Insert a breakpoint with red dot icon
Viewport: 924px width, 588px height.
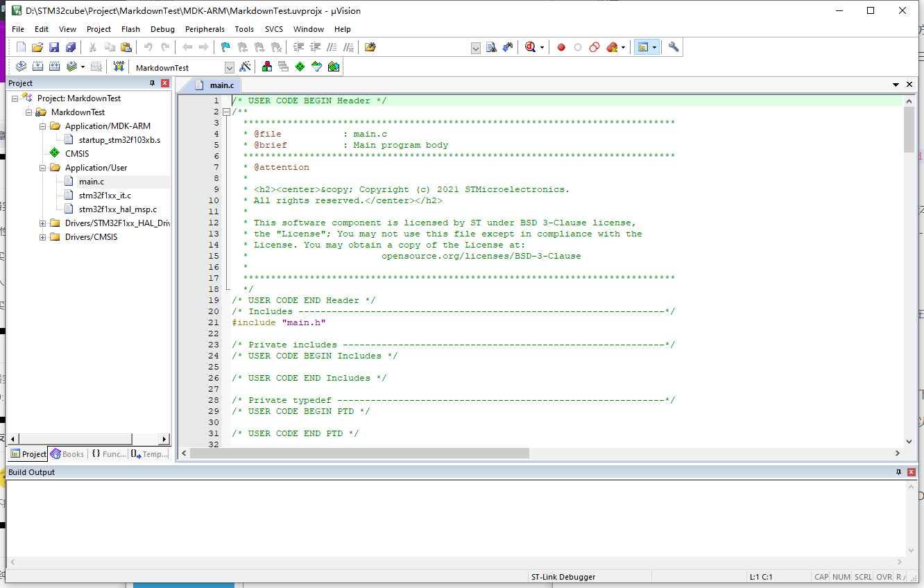click(561, 47)
